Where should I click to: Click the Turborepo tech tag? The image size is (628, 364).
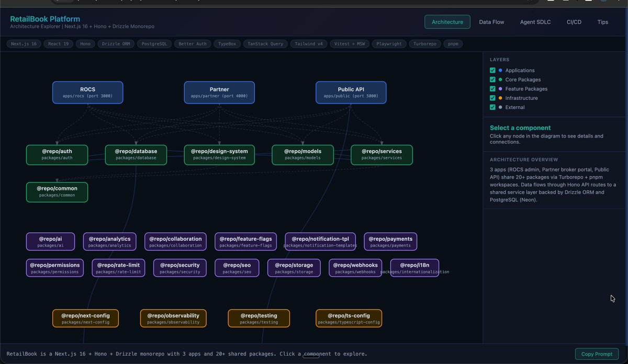(x=424, y=44)
